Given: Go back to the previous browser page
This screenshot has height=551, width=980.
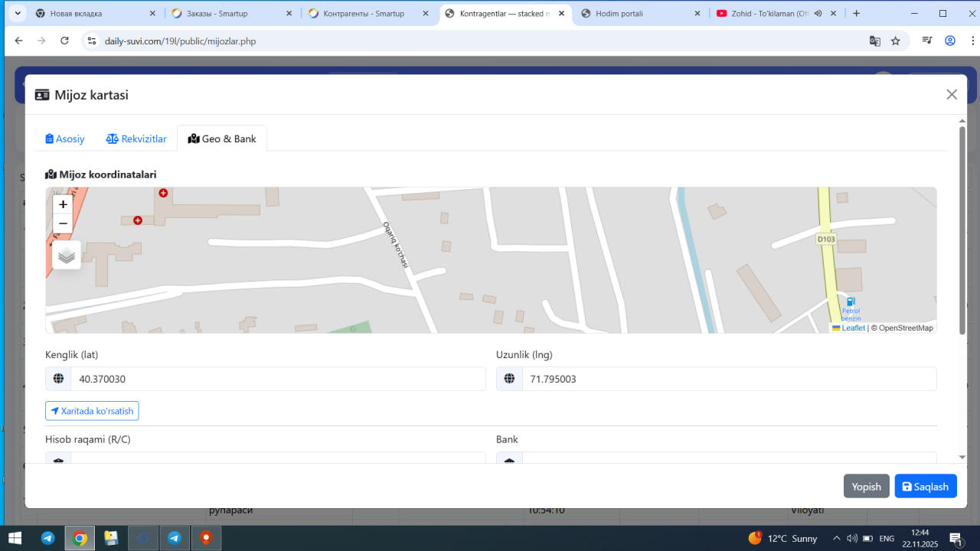Looking at the screenshot, I should (18, 41).
